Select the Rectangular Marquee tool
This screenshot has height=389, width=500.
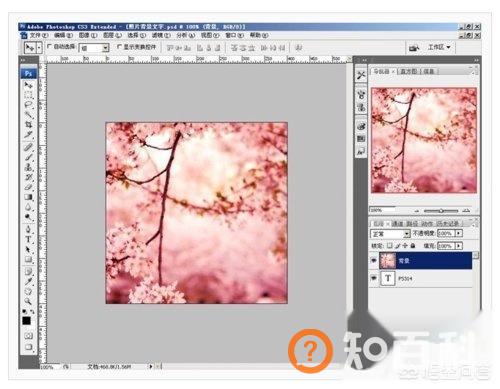pyautogui.click(x=29, y=95)
